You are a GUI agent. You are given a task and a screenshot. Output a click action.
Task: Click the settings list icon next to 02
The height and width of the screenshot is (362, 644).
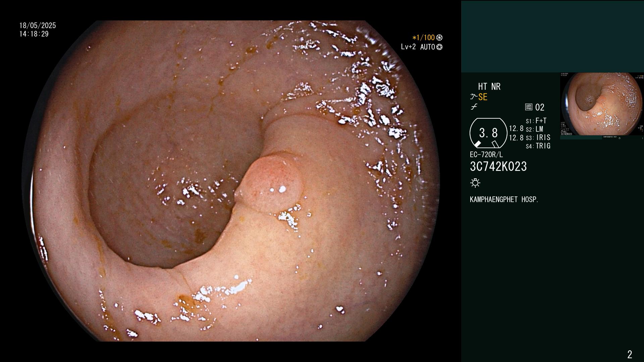click(529, 107)
